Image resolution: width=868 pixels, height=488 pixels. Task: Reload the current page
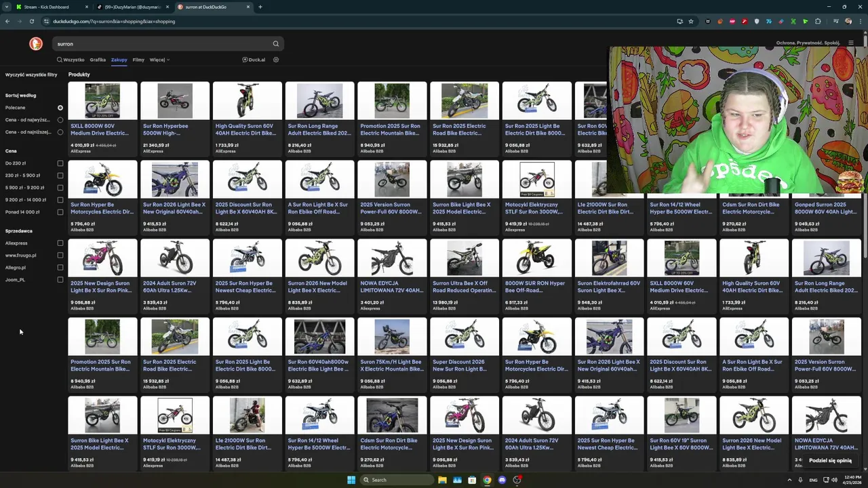31,21
